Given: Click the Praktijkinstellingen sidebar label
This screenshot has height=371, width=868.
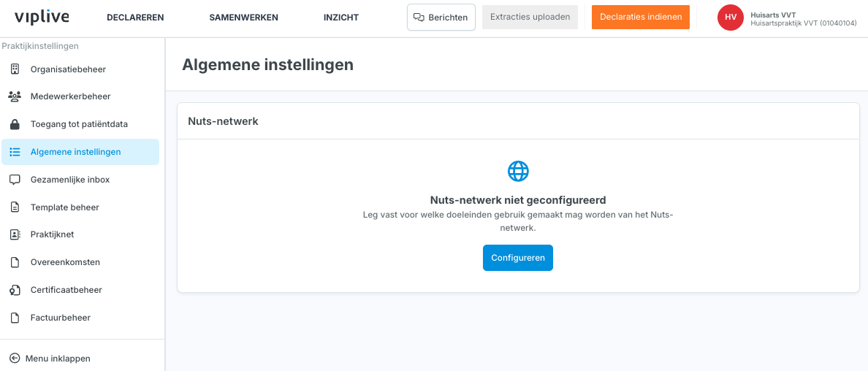Looking at the screenshot, I should pyautogui.click(x=40, y=46).
